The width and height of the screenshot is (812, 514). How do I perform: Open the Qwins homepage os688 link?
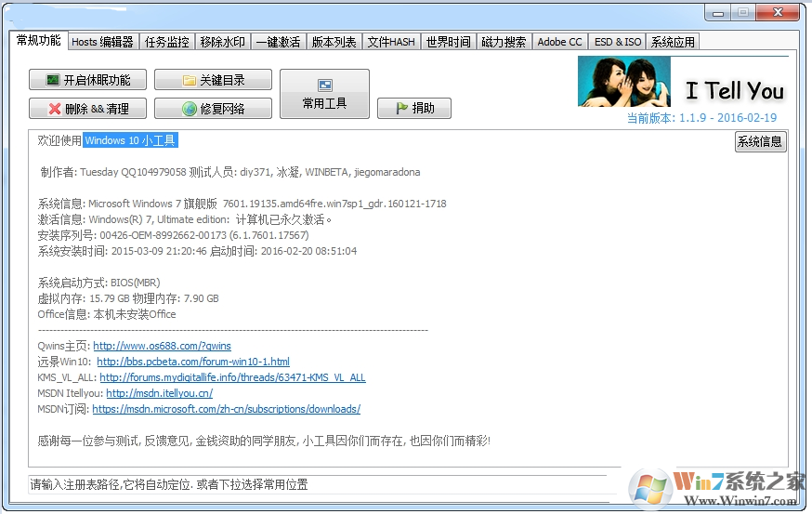tap(162, 346)
